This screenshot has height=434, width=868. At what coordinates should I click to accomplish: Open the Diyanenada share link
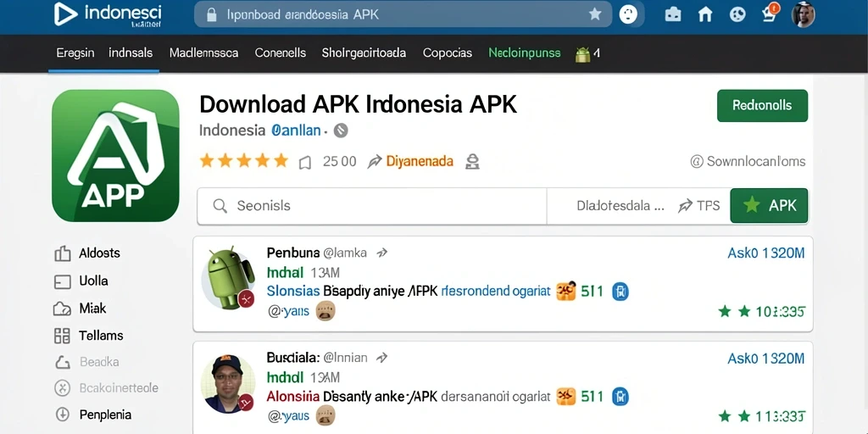(x=419, y=162)
